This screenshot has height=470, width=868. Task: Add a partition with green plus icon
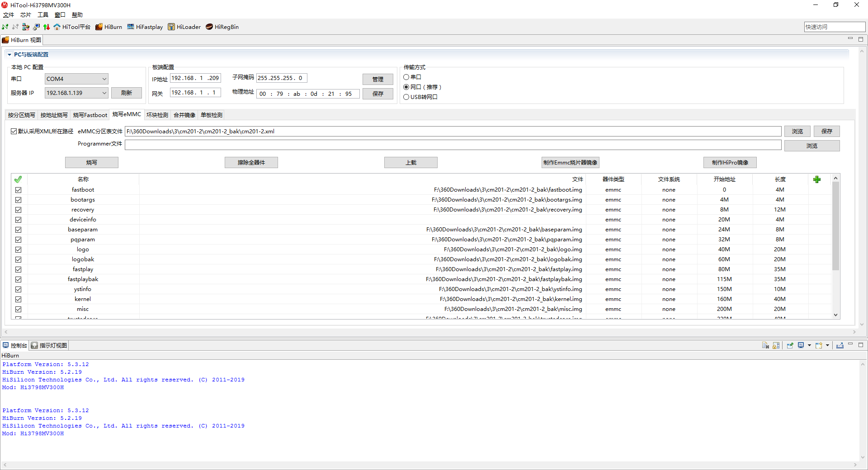(x=817, y=179)
